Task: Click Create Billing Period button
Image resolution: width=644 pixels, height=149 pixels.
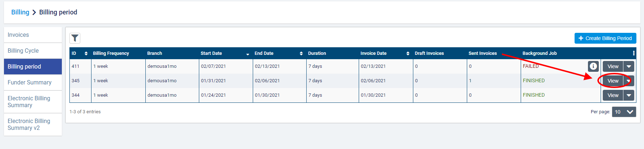Action: click(605, 38)
